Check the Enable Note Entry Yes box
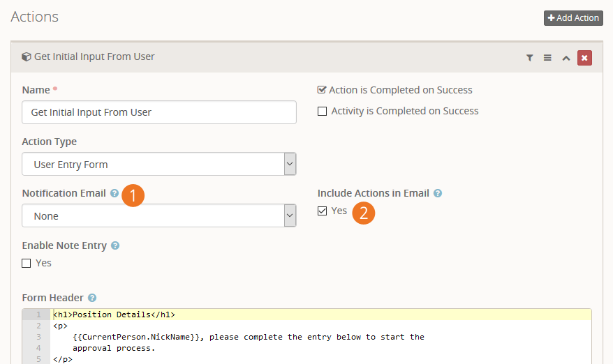The height and width of the screenshot is (364, 613). tap(27, 263)
